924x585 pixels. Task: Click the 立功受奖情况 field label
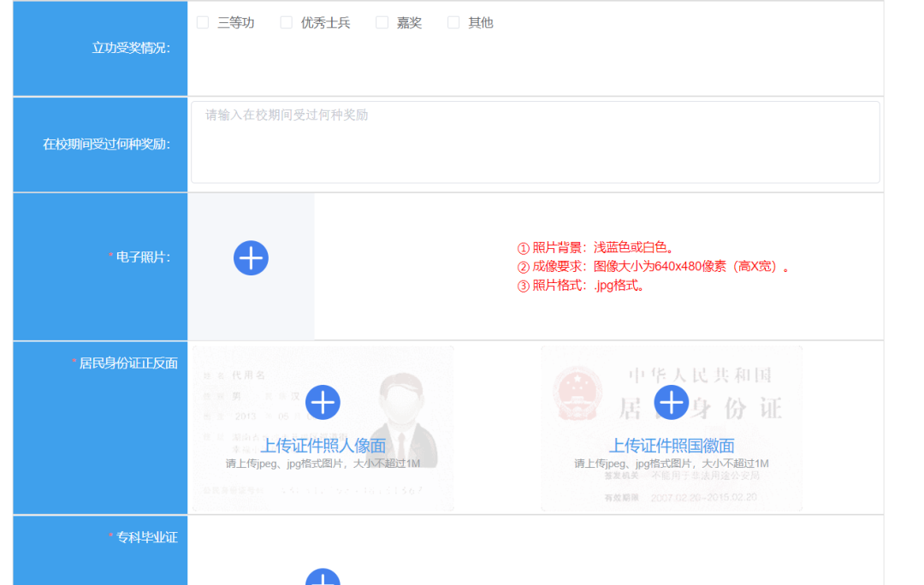point(131,48)
